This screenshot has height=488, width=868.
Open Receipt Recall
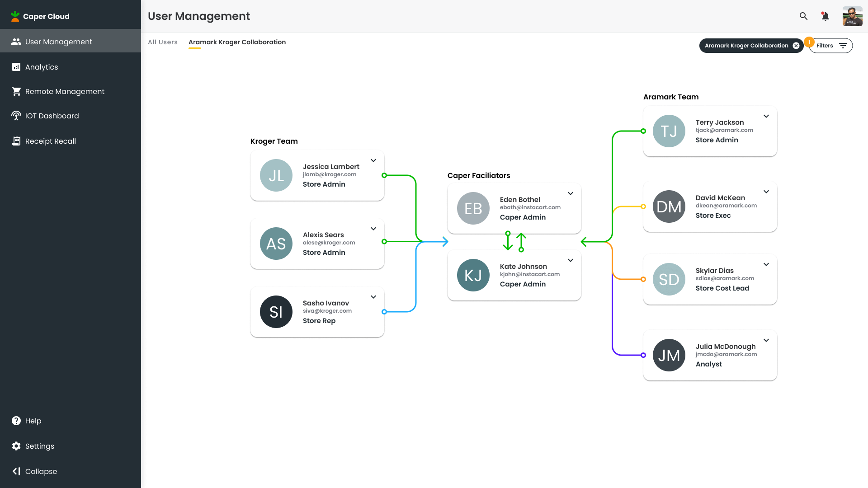click(51, 141)
